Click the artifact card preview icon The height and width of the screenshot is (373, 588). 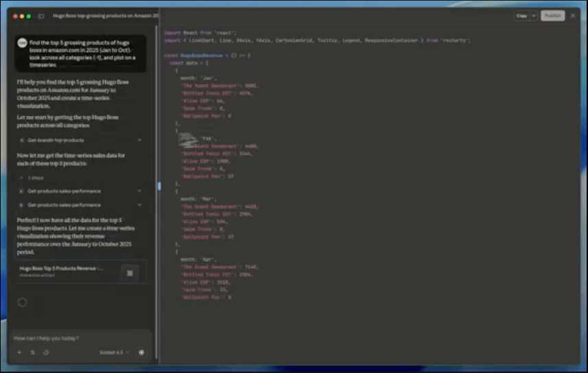(x=129, y=272)
